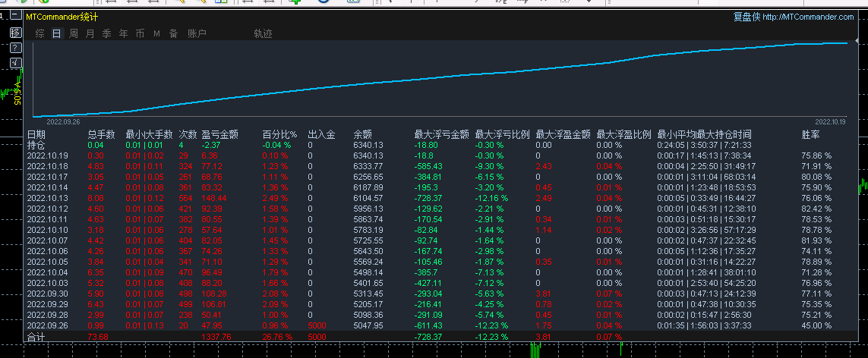Switch to the 备 notes tab

coord(173,33)
